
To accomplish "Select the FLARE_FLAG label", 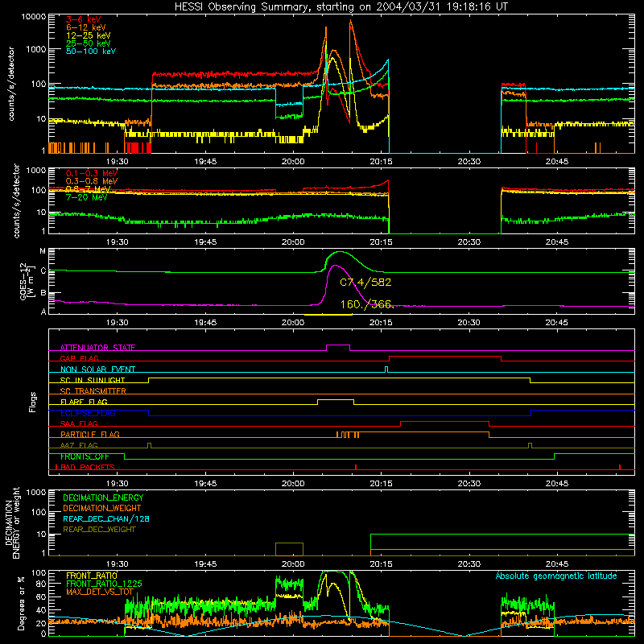I will coord(84,402).
